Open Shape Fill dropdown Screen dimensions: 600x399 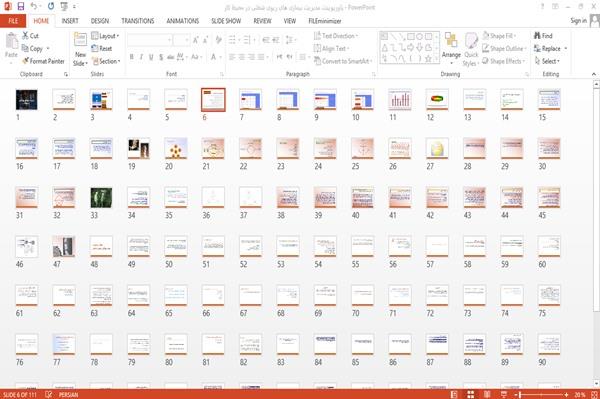coord(499,36)
